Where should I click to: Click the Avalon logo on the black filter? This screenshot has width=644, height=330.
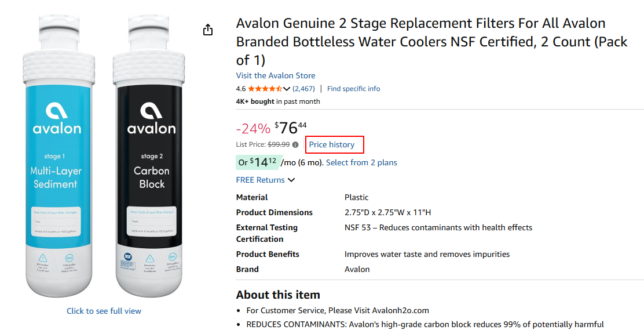151,118
